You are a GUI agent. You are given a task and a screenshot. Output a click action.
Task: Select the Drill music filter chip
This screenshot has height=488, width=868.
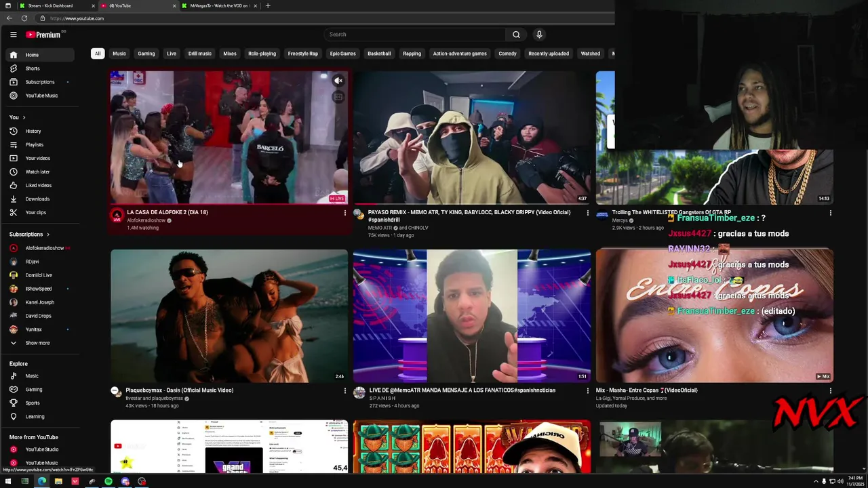(200, 54)
